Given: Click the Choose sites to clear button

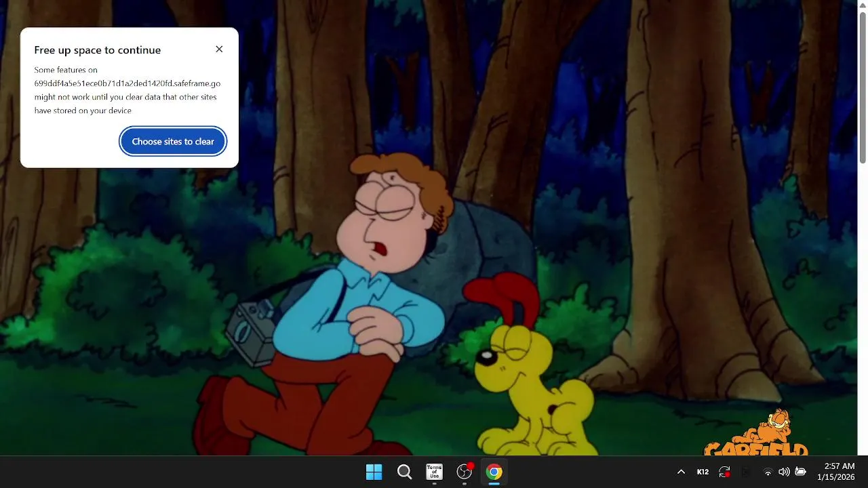Looking at the screenshot, I should coord(173,142).
